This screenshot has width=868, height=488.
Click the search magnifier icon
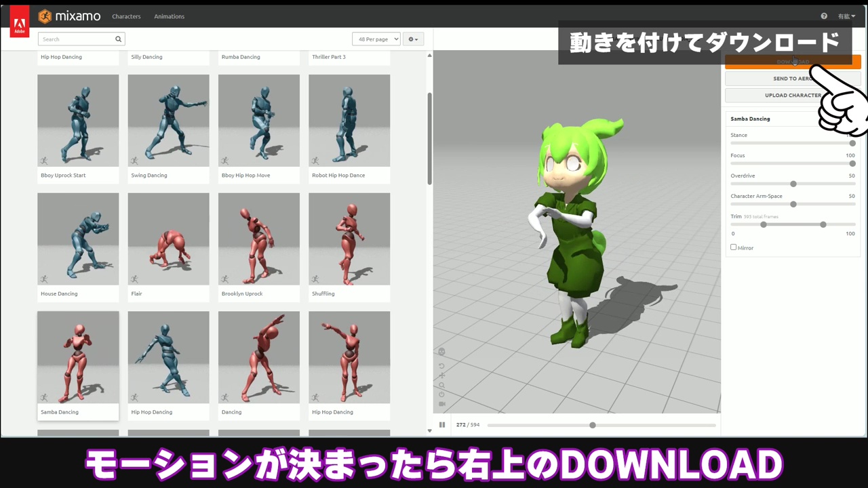(x=118, y=39)
